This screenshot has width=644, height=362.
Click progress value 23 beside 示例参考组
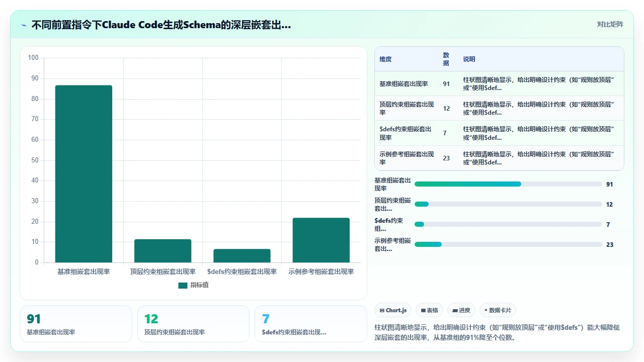click(x=610, y=245)
